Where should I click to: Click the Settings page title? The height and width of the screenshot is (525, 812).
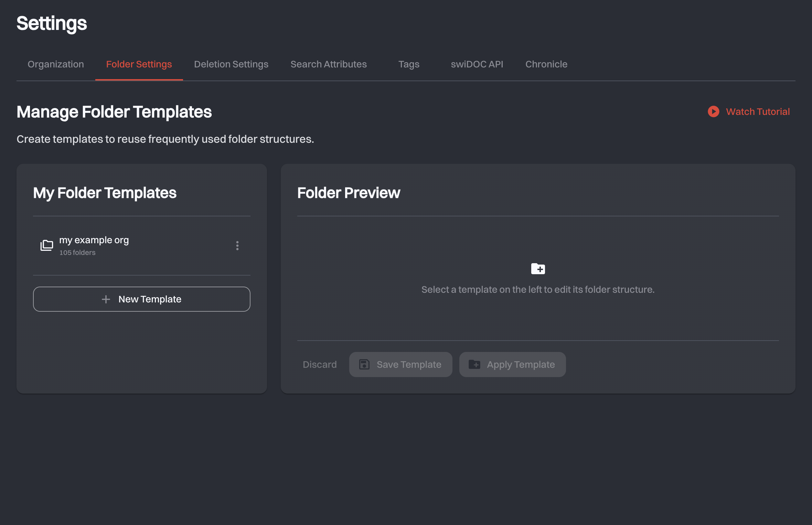click(52, 24)
